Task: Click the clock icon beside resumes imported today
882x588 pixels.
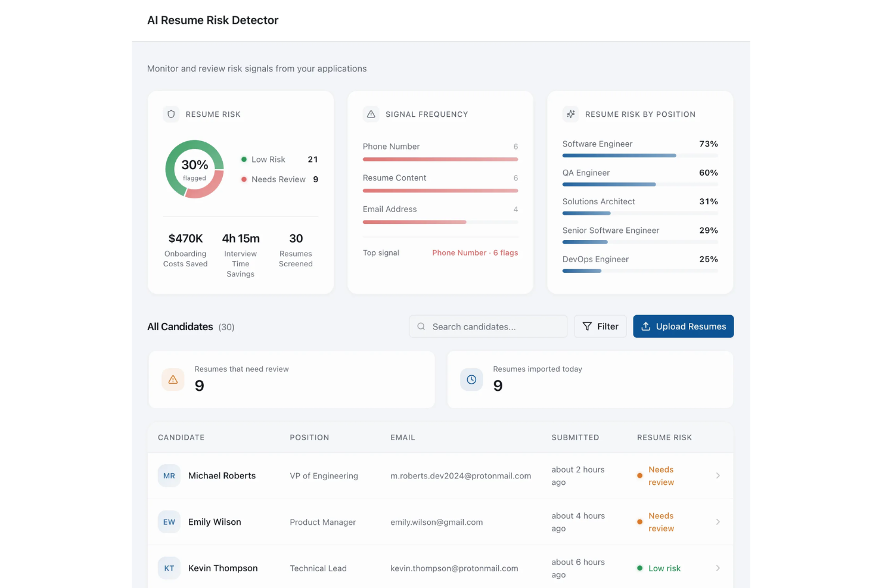Action: [471, 379]
